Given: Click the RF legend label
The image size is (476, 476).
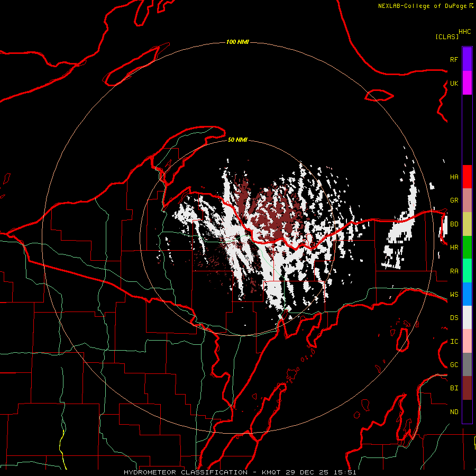Looking at the screenshot, I should pyautogui.click(x=454, y=59).
